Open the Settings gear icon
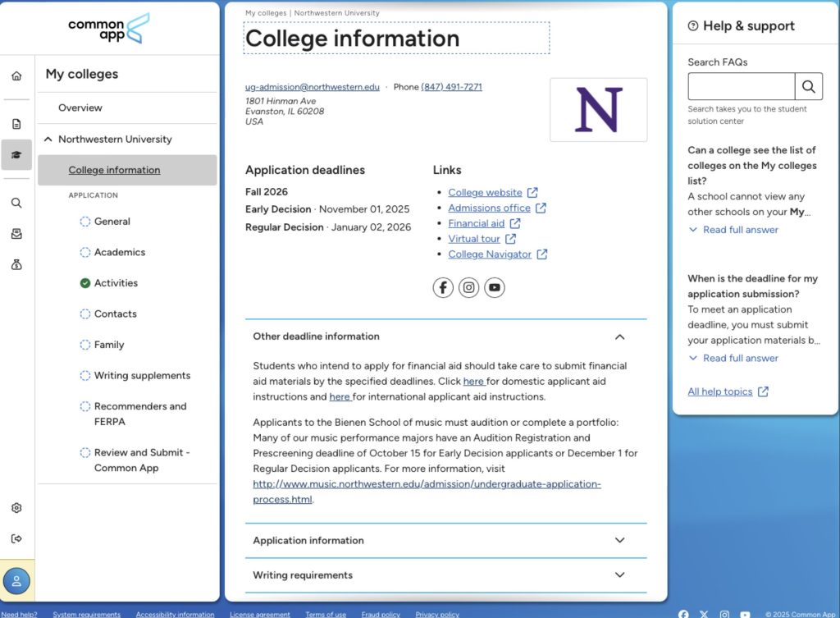 (16, 507)
